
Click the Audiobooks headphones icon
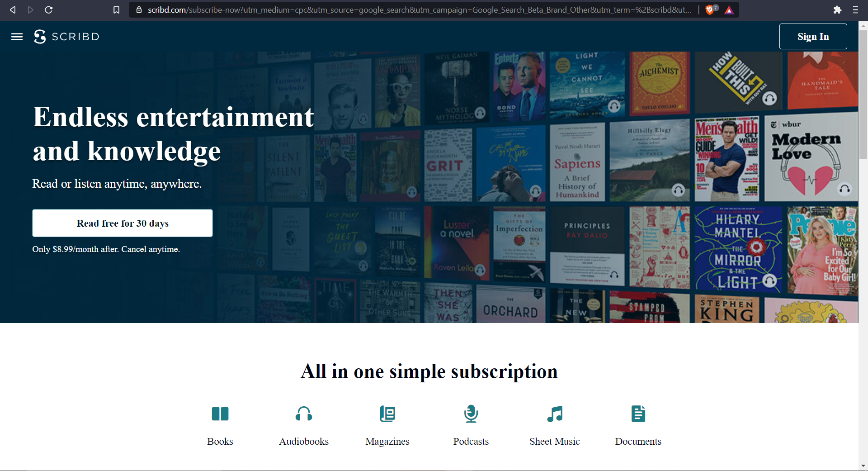304,414
